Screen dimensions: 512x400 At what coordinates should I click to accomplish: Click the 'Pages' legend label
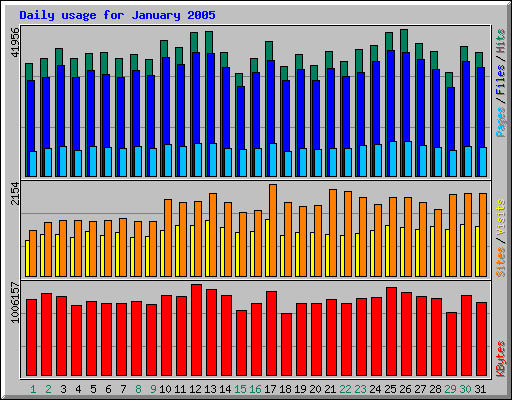click(x=501, y=122)
